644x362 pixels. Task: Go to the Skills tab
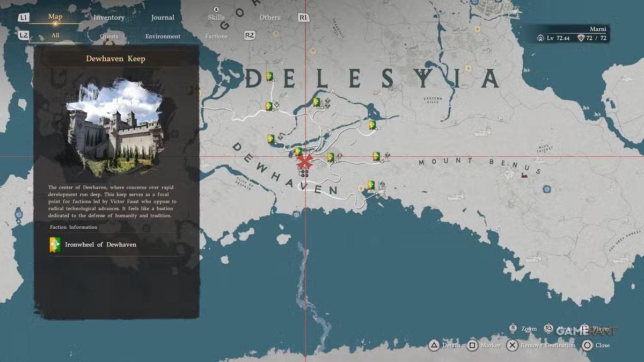click(216, 18)
